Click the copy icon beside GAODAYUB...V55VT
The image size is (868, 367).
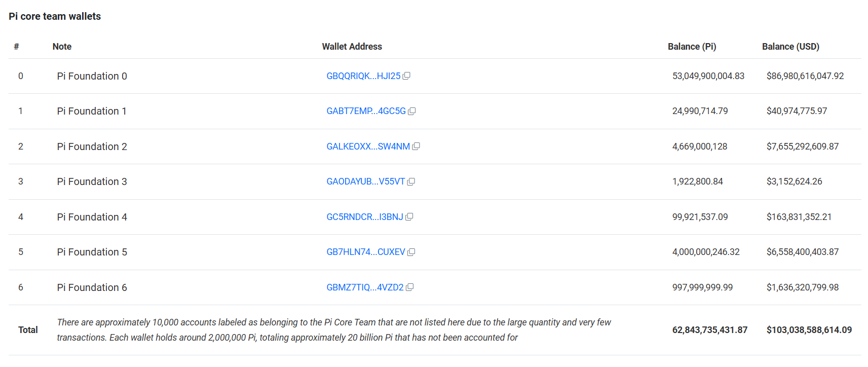(x=411, y=181)
